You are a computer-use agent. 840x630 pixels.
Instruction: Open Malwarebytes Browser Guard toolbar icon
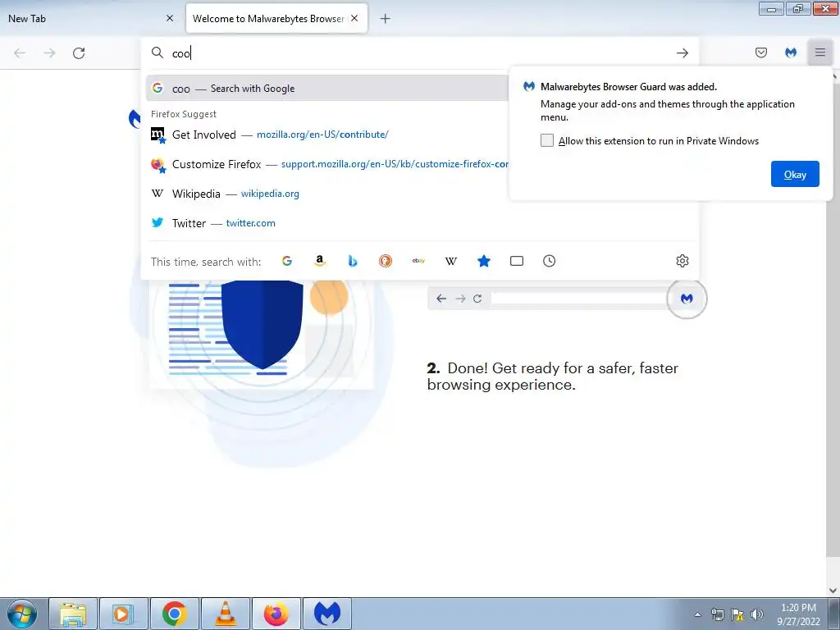point(791,52)
